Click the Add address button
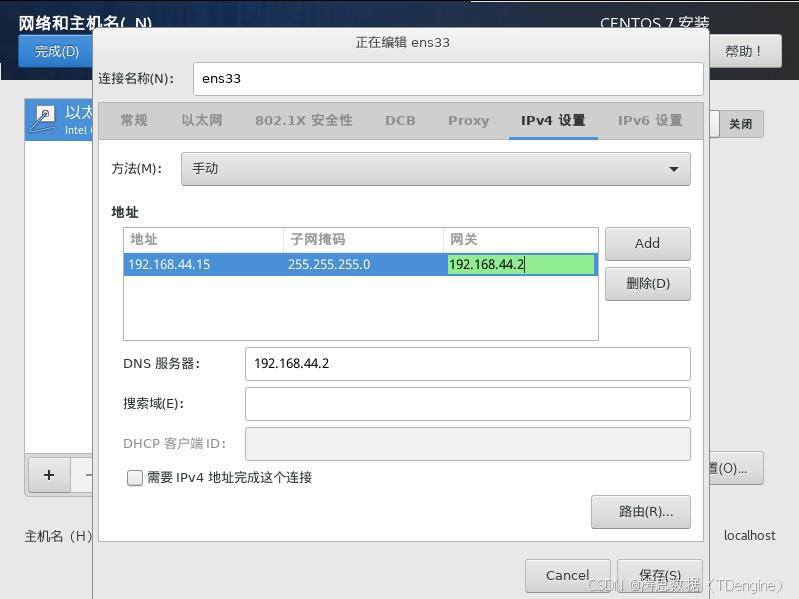 point(648,243)
